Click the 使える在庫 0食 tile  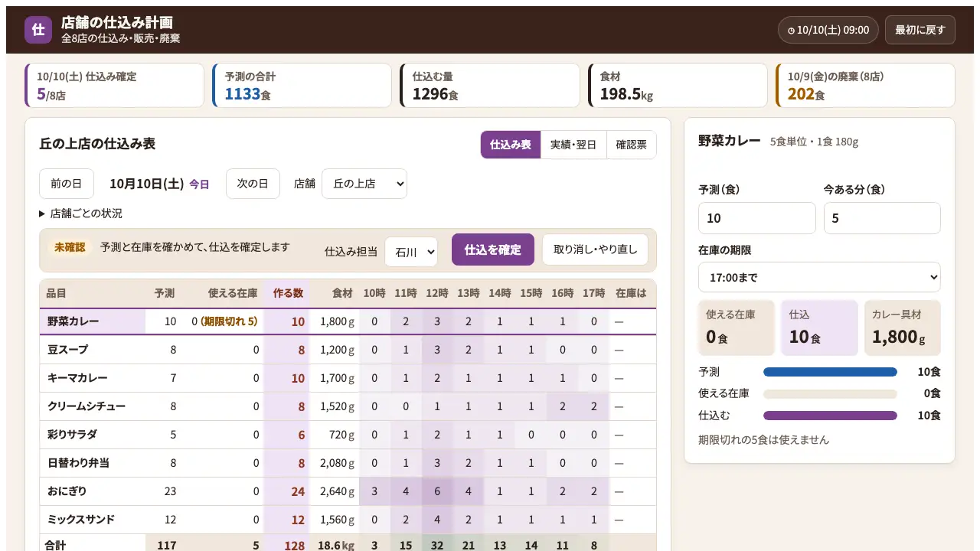(x=737, y=328)
